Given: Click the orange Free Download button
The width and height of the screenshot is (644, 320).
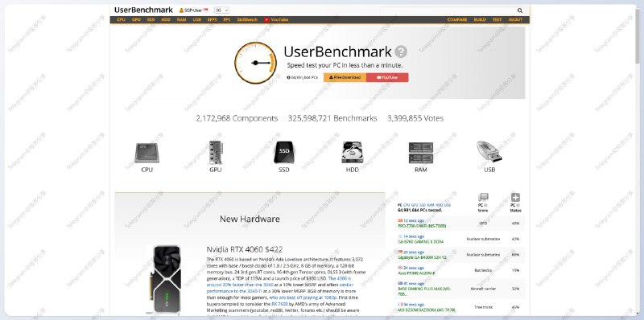Looking at the screenshot, I should coord(345,77).
